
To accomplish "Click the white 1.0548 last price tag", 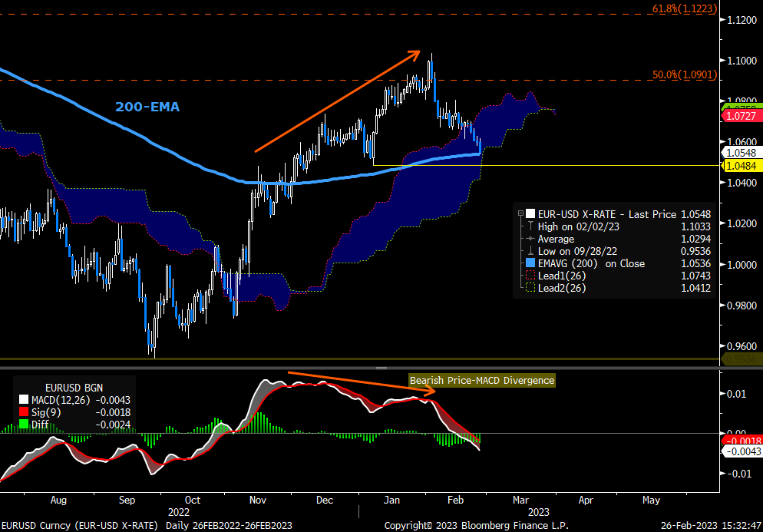I will [x=740, y=153].
